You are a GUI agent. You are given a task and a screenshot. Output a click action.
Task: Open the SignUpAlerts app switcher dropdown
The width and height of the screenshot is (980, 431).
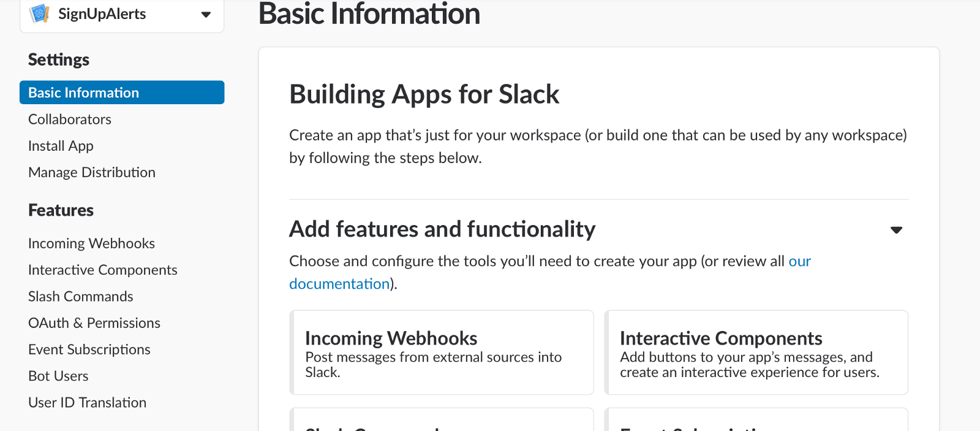tap(206, 14)
